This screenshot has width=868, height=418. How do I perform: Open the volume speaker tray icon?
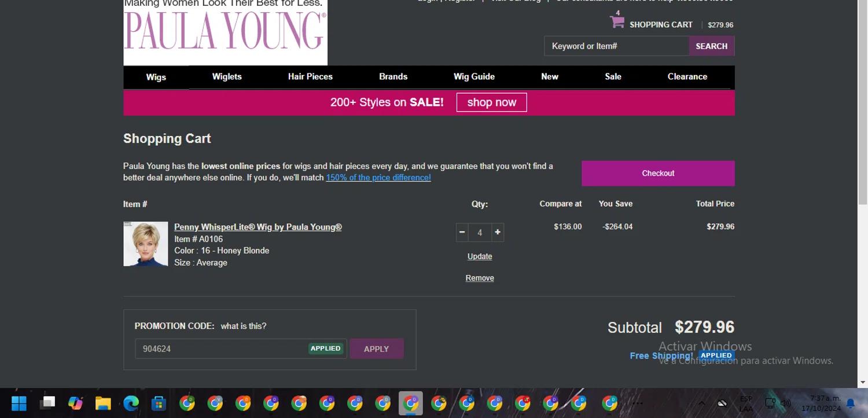point(786,403)
